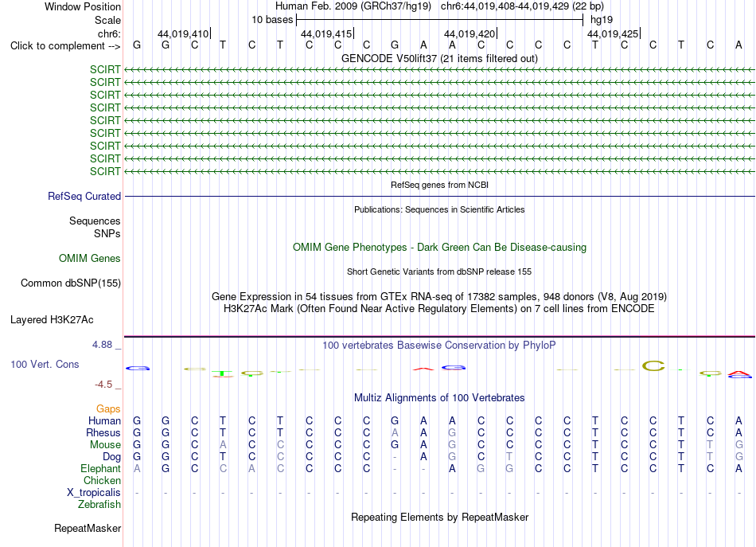This screenshot has height=547, width=756.
Task: Click the chr6:44,019,408-44,019,429 (22 bp) position text
Action: 522,6
